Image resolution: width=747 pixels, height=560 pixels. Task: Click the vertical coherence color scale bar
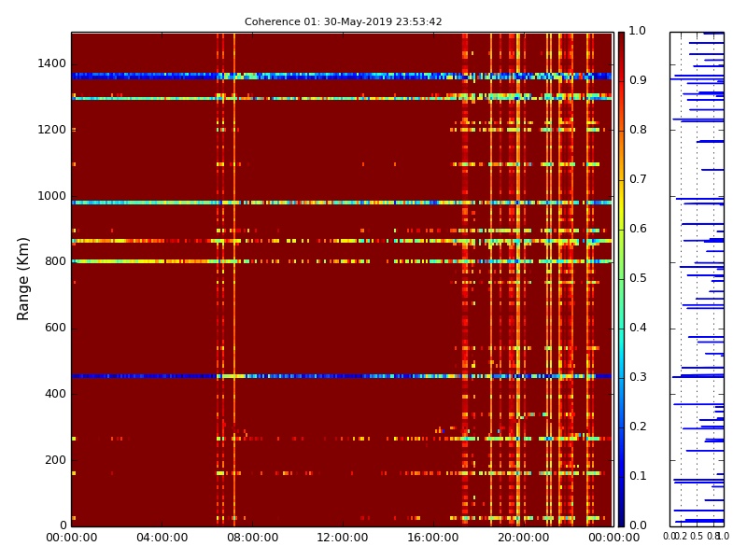[x=621, y=279]
